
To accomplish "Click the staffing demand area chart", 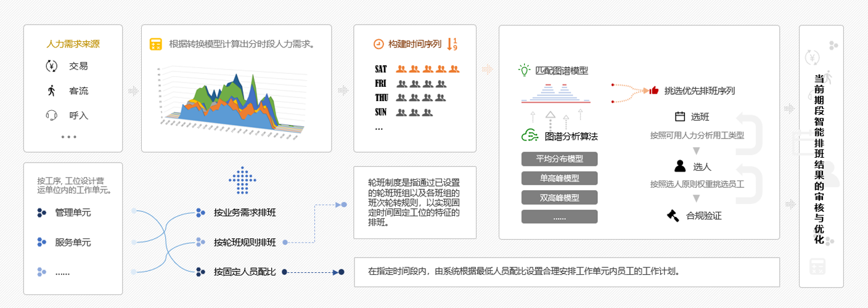I will point(228,102).
